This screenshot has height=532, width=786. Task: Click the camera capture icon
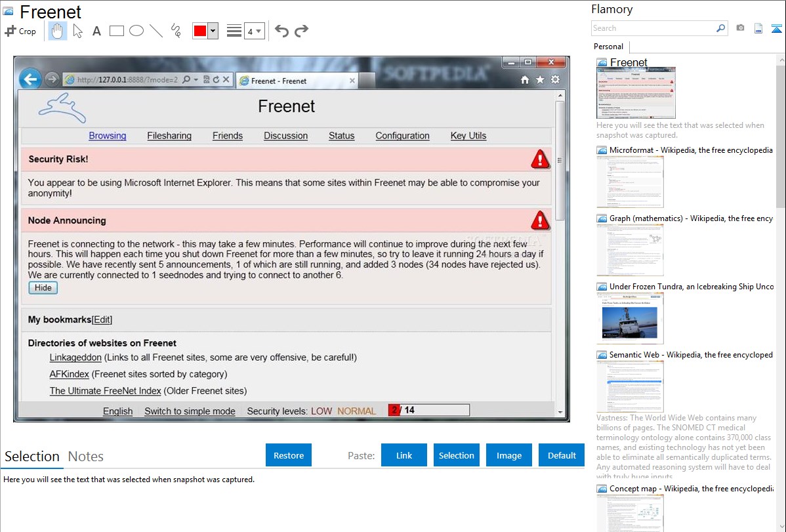[x=740, y=28]
